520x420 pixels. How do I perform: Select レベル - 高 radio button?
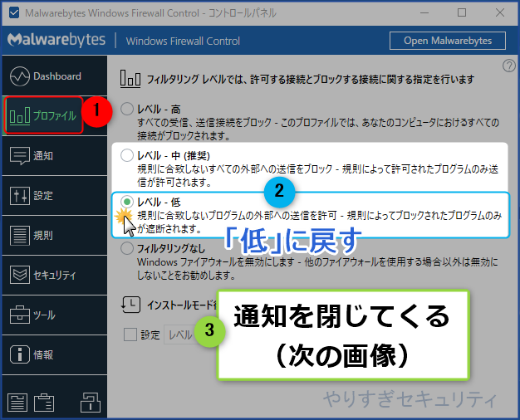[x=127, y=109]
